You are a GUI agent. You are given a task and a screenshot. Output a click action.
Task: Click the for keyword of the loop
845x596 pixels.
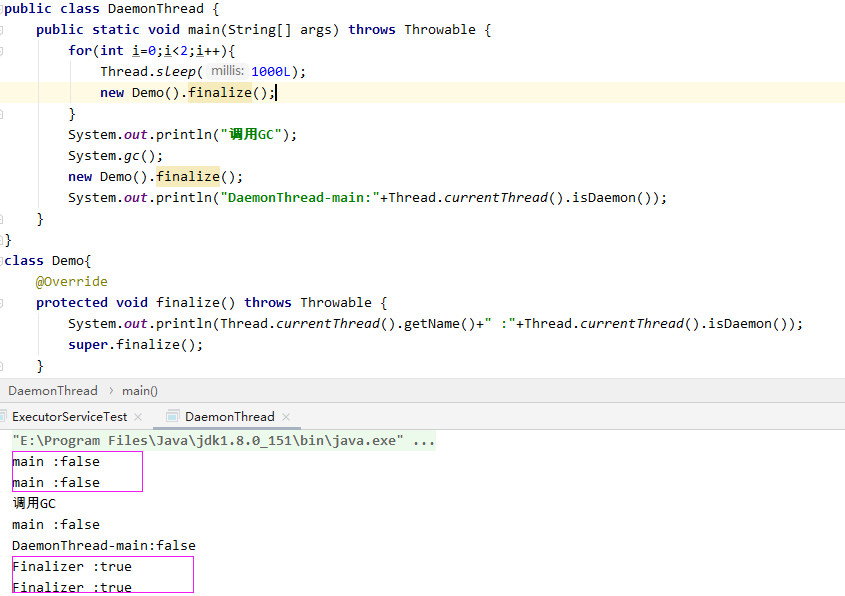(80, 51)
